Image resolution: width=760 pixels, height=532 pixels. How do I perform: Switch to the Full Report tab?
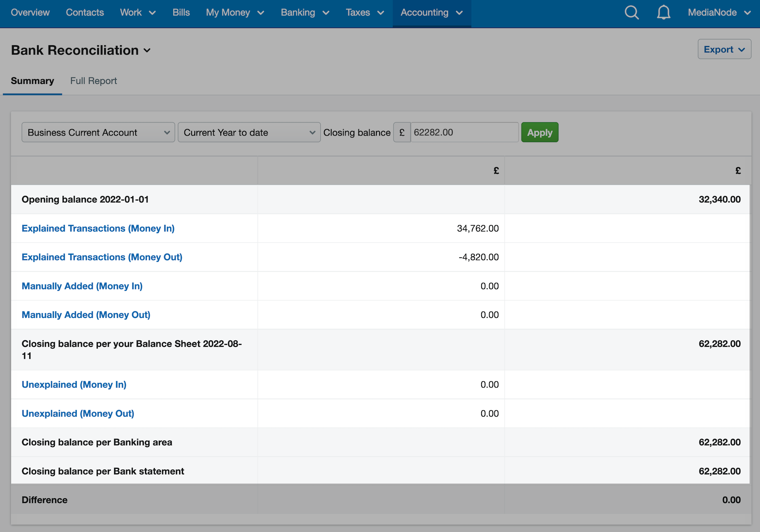[94, 81]
